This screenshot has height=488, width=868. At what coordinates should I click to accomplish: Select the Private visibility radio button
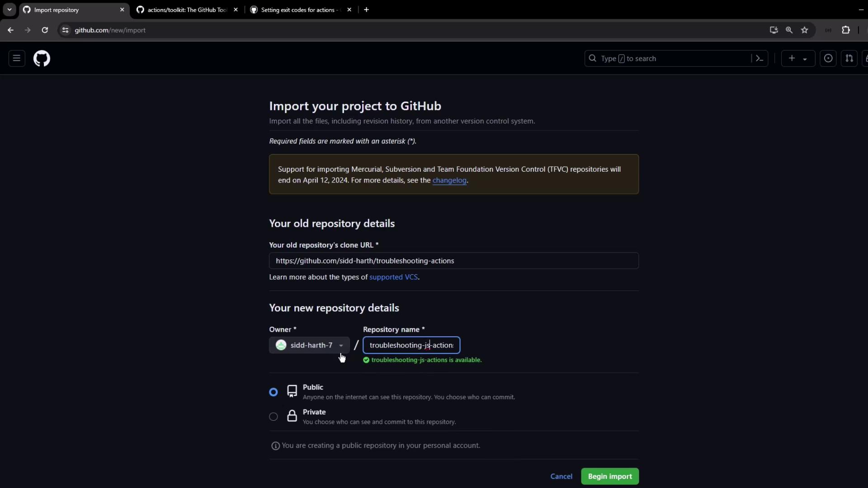pos(274,417)
